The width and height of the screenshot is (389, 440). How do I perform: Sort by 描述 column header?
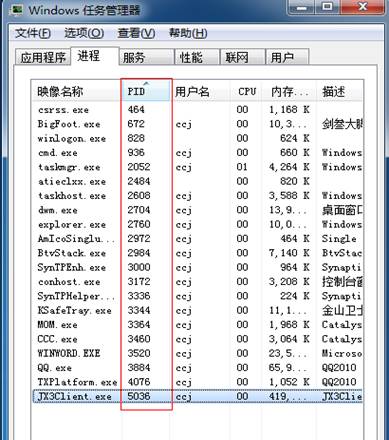coord(339,91)
